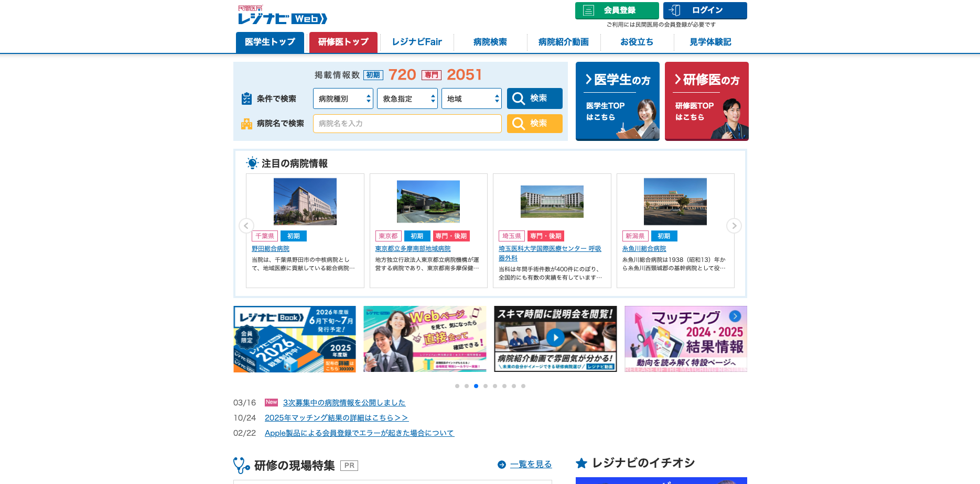980x484 pixels.
Task: Play the hospital introduction video banner
Action: point(555,338)
